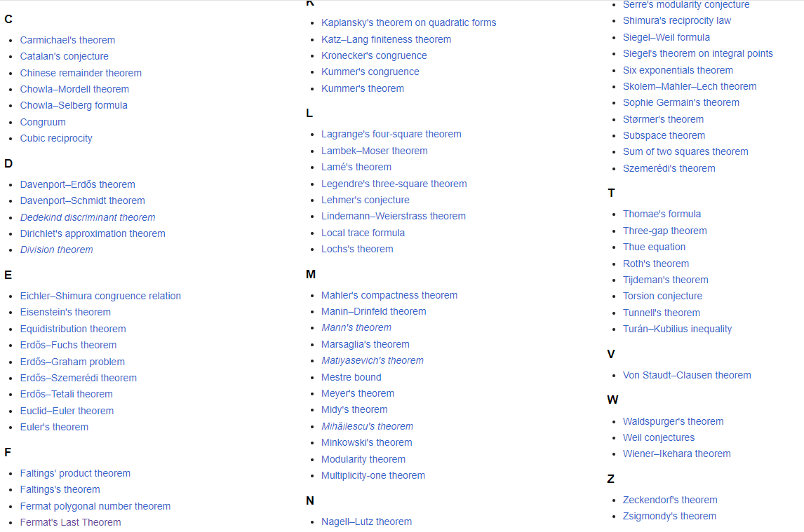
Task: Select Matiyasevich's theorem italic link
Action: pos(372,360)
